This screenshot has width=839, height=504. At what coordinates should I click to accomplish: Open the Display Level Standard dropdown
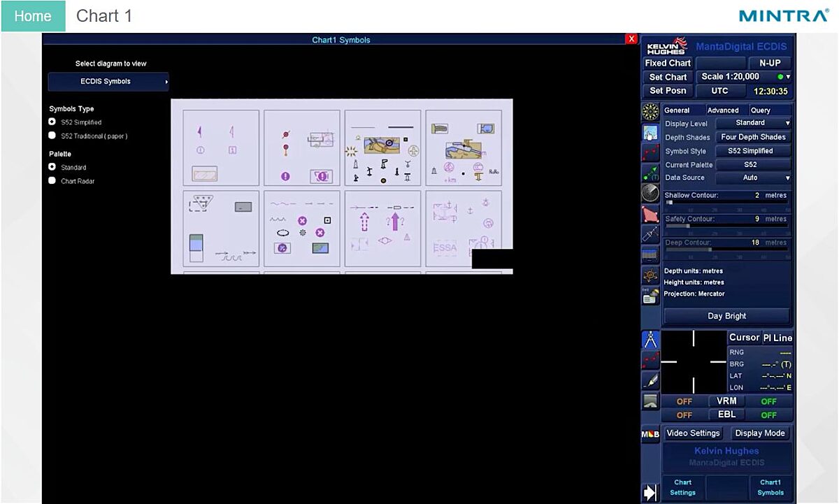coord(754,123)
